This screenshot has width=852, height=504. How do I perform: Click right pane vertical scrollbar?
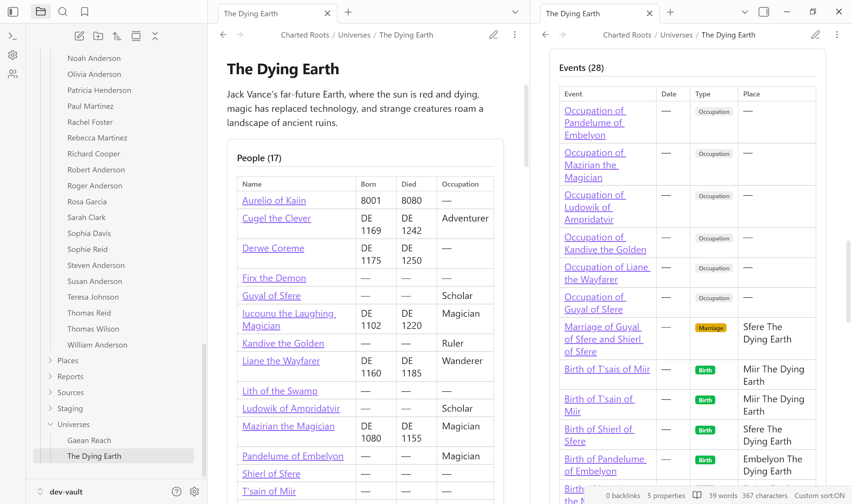[x=848, y=281]
